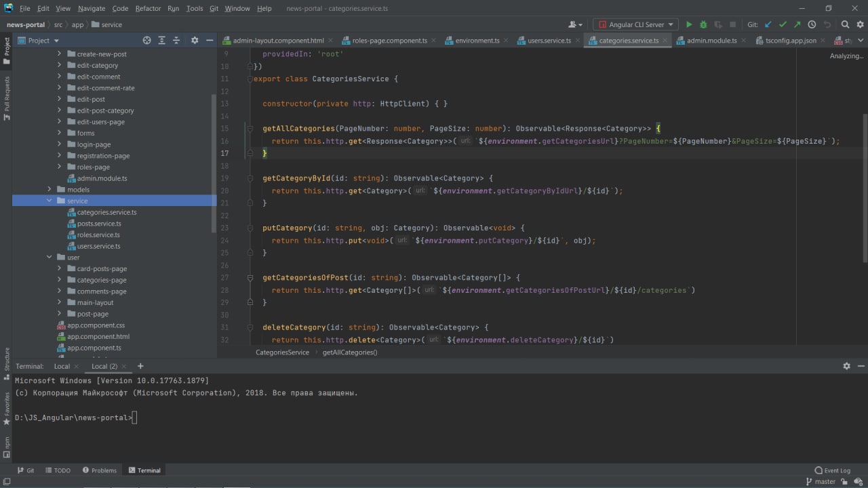
Task: Expand the models folder in tree
Action: (50, 190)
